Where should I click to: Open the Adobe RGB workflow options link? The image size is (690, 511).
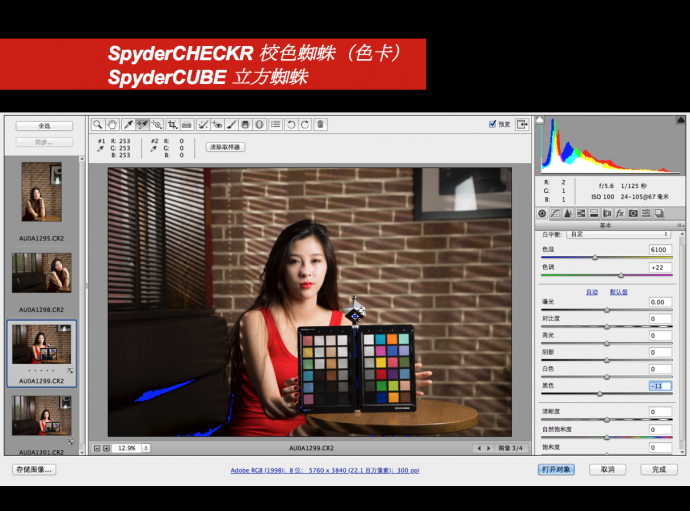coord(313,469)
